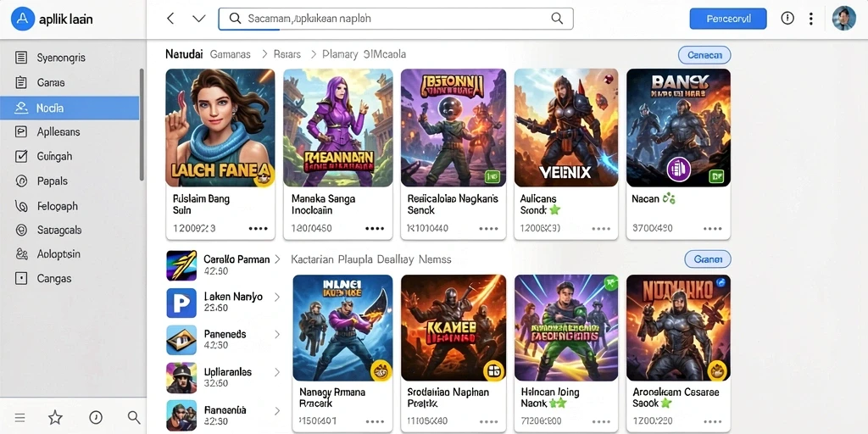This screenshot has width=868, height=434.
Task: Open Guingah in the sidebar
Action: click(70, 157)
